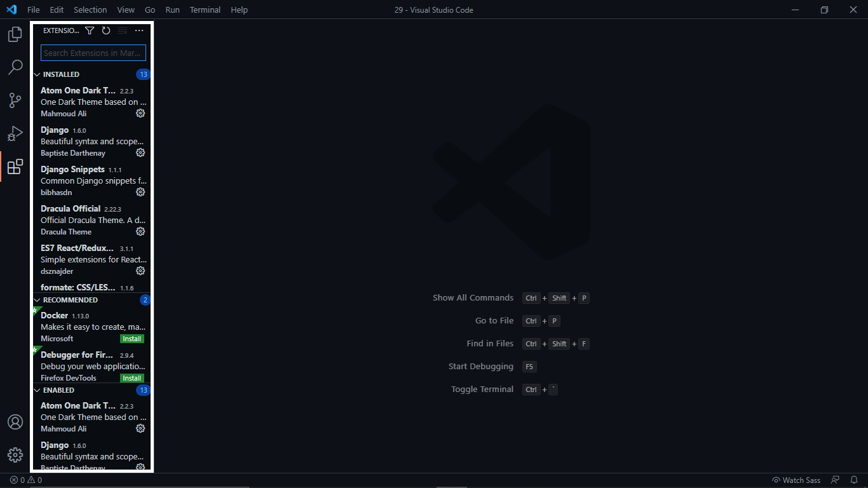The width and height of the screenshot is (868, 488).
Task: Open the Accounts menu icon
Action: [x=15, y=422]
